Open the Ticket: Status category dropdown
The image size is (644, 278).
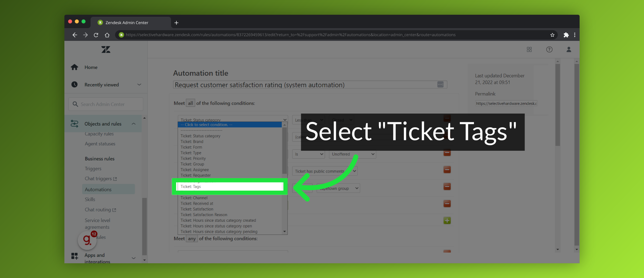point(233,119)
